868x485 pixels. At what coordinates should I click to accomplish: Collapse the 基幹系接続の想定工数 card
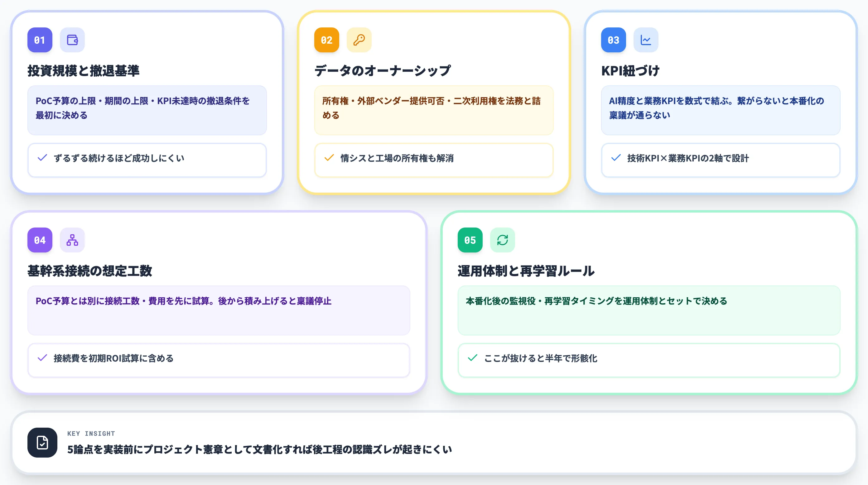pyautogui.click(x=90, y=271)
